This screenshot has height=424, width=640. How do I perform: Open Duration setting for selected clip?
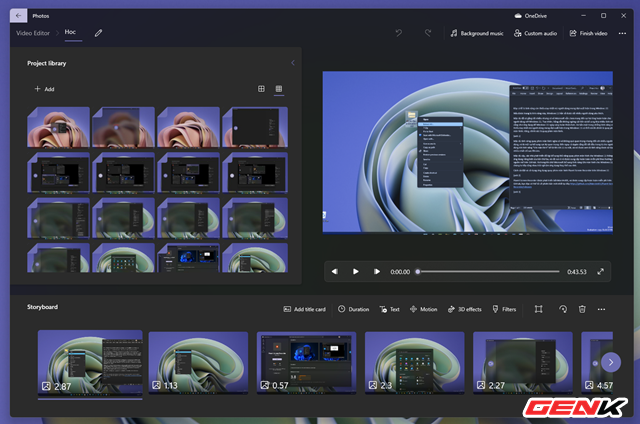pyautogui.click(x=353, y=309)
